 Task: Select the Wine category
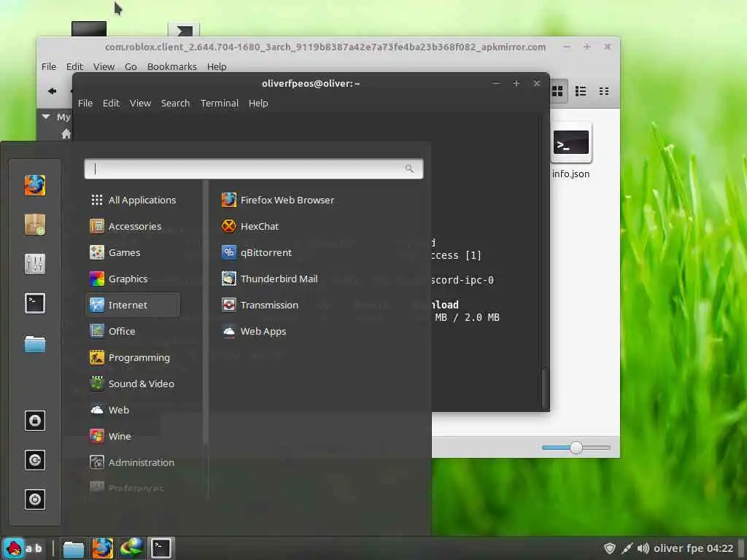coord(133,436)
